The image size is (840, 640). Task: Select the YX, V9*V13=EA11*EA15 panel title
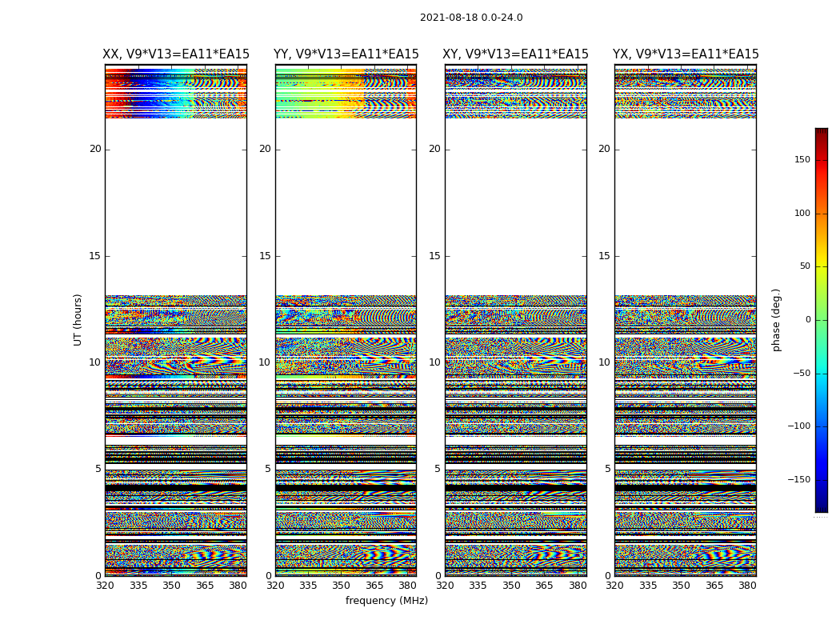tap(686, 54)
